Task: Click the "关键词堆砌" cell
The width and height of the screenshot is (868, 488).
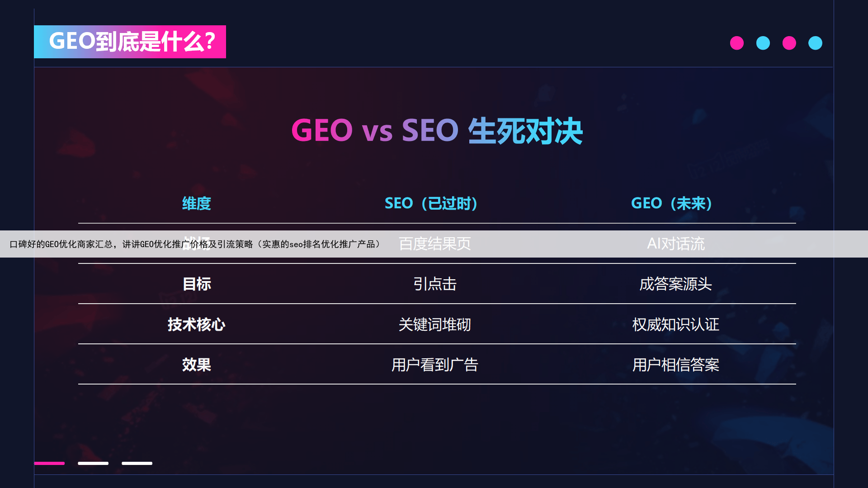Action: [x=435, y=324]
